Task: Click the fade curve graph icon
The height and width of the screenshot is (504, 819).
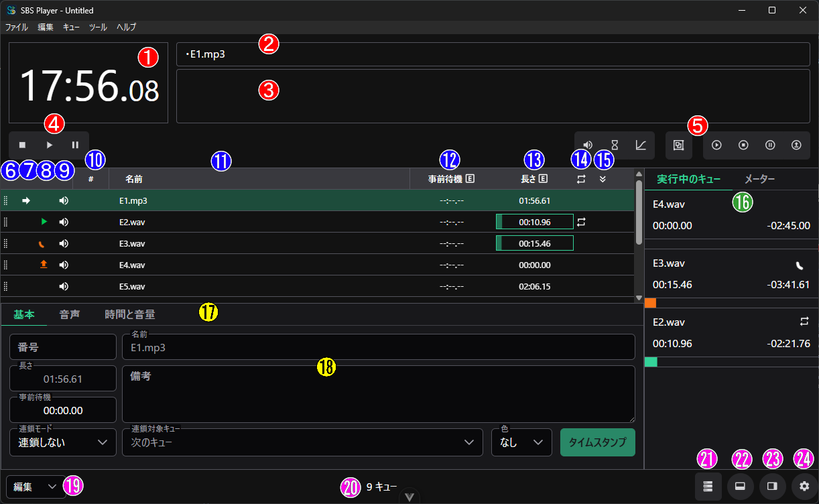Action: 641,145
